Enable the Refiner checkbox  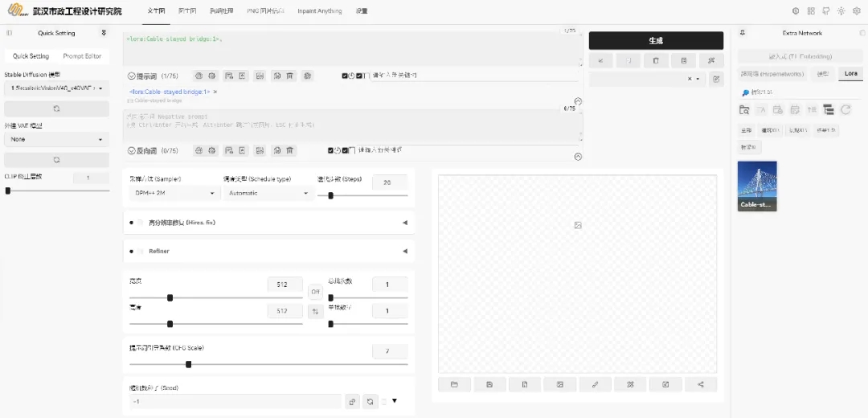coord(140,252)
